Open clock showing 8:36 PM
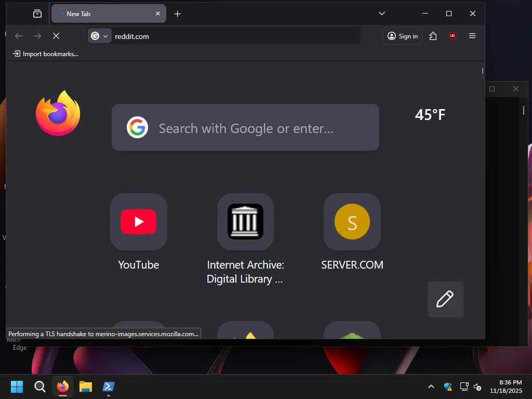Image resolution: width=532 pixels, height=399 pixels. click(x=506, y=387)
